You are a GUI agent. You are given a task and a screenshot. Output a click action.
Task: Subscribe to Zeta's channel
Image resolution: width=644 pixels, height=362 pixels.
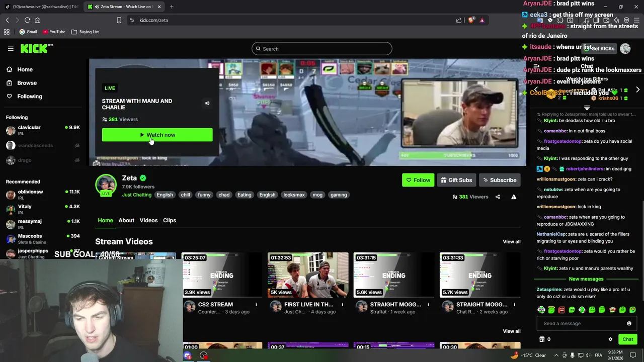click(500, 180)
